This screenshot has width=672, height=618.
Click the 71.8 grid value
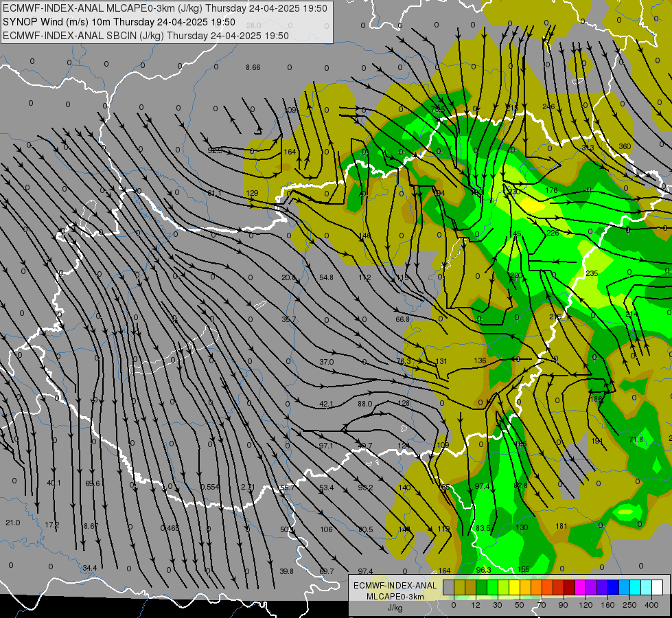click(x=636, y=439)
